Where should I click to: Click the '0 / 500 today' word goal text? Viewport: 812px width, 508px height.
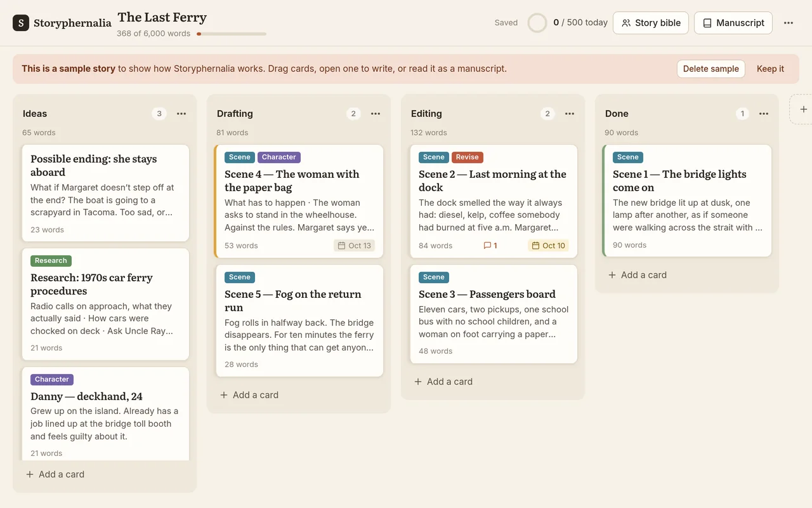click(x=580, y=23)
